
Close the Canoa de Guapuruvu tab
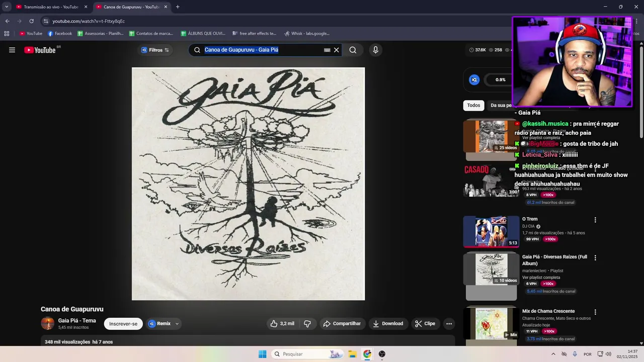pos(166,7)
